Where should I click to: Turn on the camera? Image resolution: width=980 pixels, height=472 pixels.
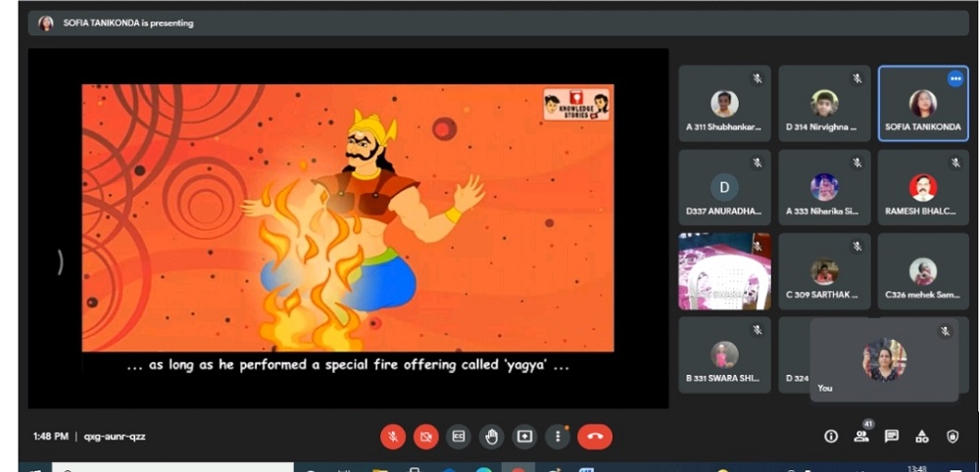point(425,437)
